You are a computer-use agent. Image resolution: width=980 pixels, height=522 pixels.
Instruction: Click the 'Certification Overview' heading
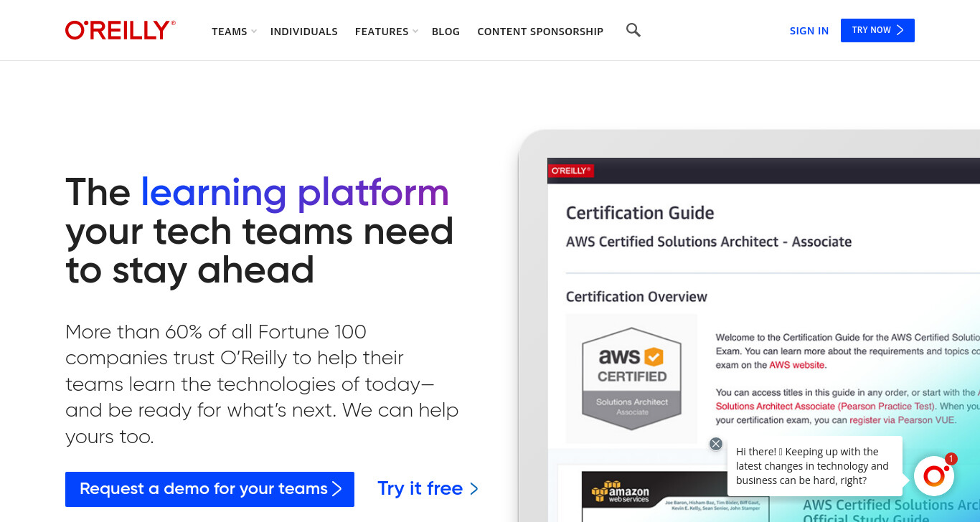pos(636,297)
